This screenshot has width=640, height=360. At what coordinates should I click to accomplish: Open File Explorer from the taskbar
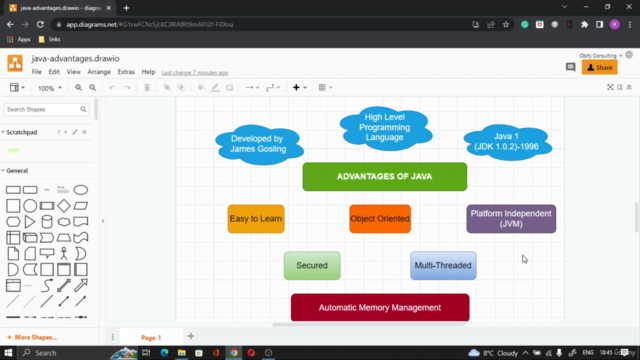click(x=182, y=353)
